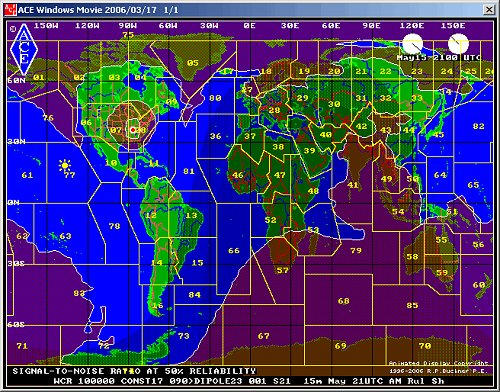Image resolution: width=500 pixels, height=392 pixels.
Task: Select zone 37 in northwest Africa
Action: pos(250,136)
